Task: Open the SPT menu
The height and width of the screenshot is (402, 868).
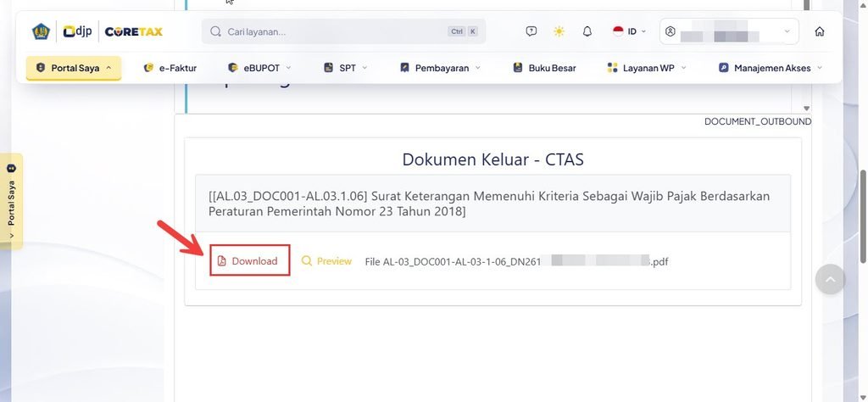Action: tap(346, 68)
